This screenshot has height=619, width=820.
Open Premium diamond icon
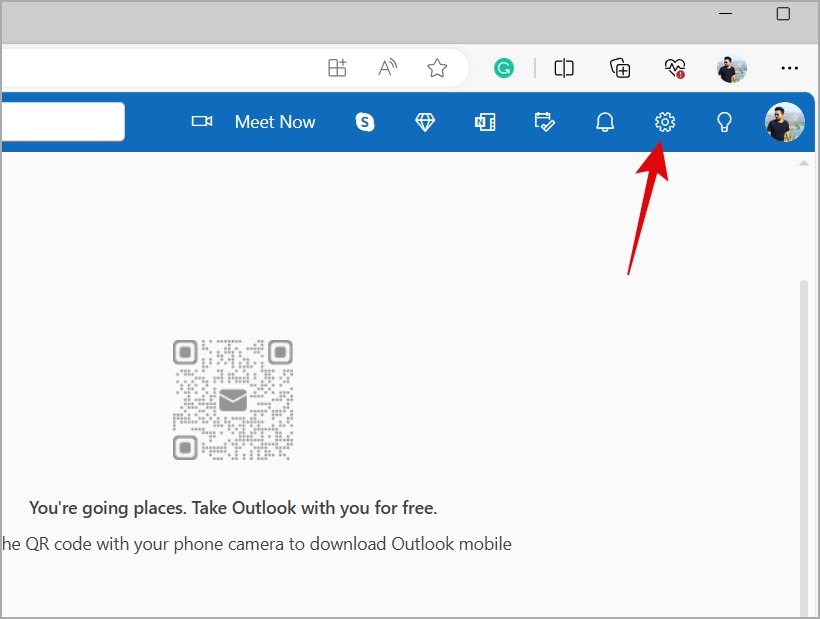point(425,122)
